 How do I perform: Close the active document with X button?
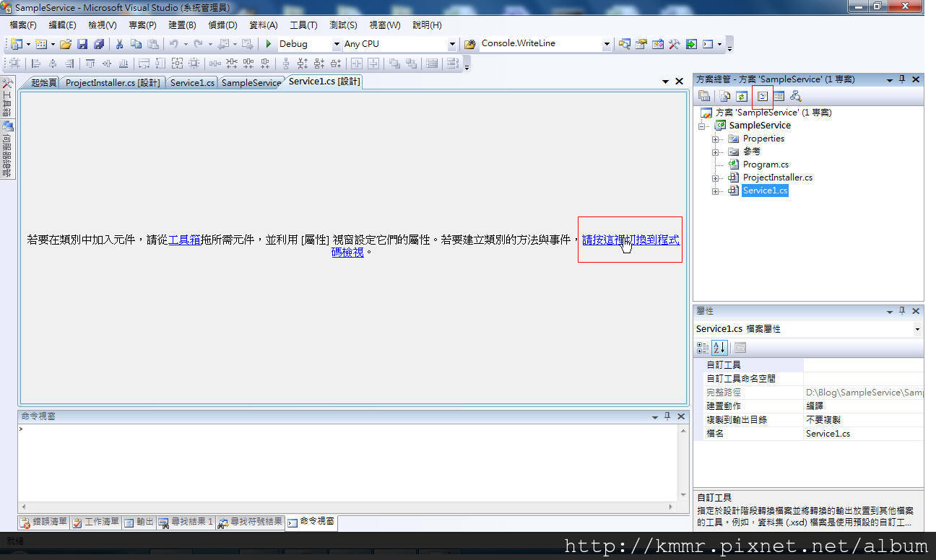[679, 82]
